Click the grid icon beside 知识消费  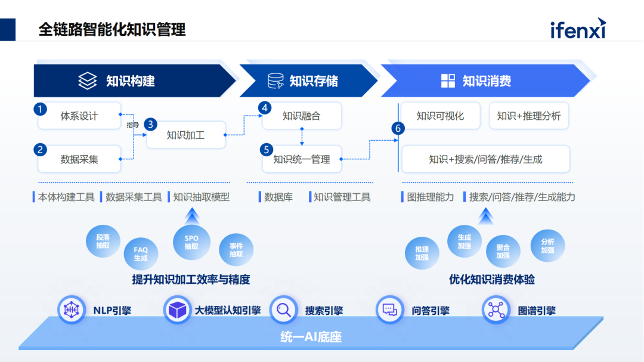[x=448, y=81]
